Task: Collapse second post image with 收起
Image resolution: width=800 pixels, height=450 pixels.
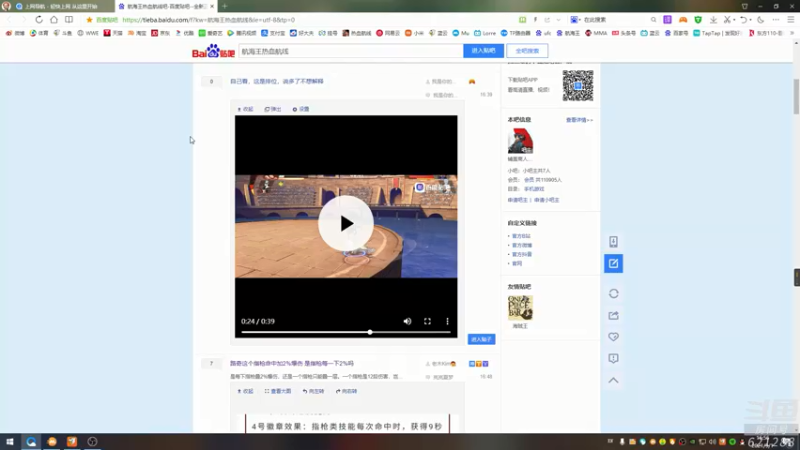Action: pyautogui.click(x=245, y=391)
